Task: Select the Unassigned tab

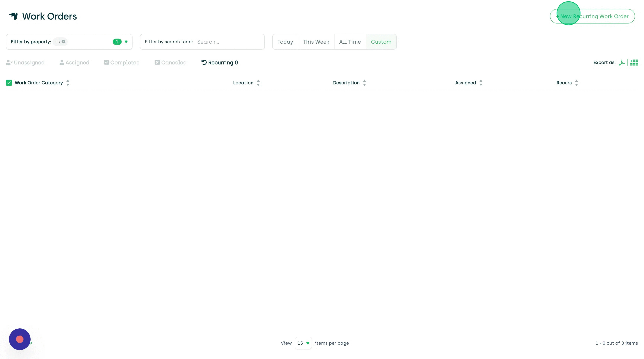Action: point(25,62)
